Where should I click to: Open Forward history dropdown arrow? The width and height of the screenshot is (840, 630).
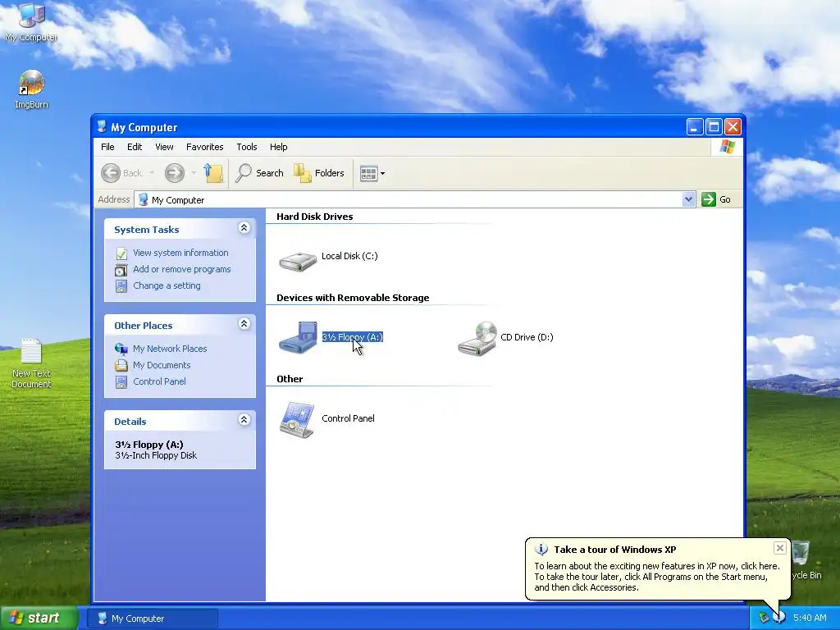[194, 173]
